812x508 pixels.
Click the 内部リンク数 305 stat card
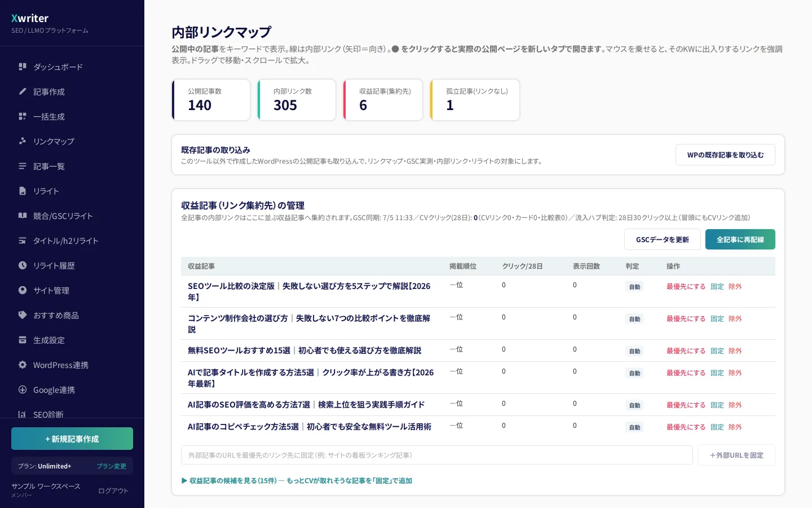click(297, 100)
